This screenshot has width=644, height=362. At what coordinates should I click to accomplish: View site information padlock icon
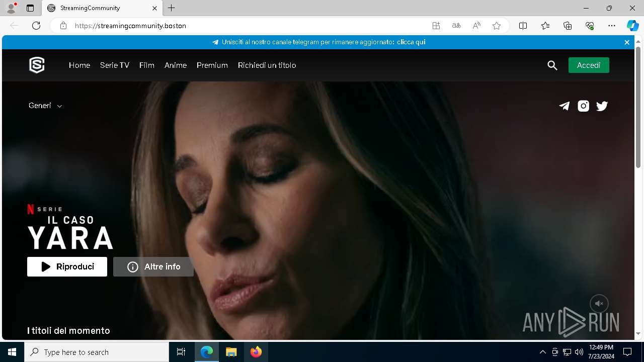(63, 26)
